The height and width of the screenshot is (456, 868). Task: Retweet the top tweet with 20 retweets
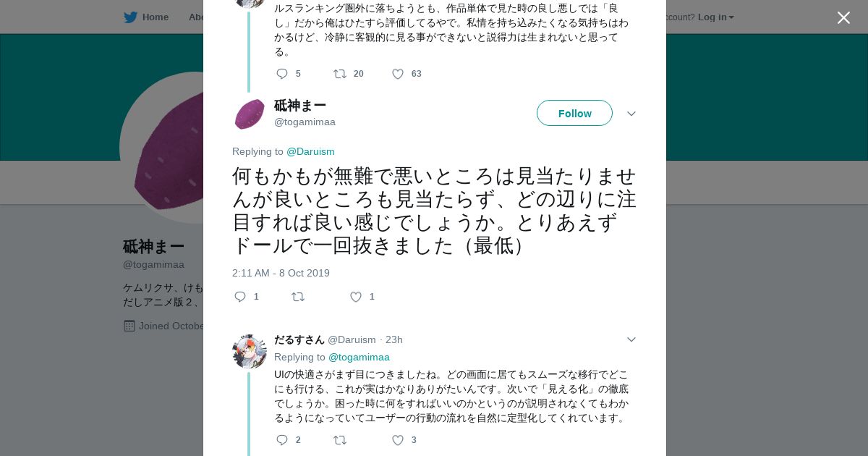pos(340,74)
